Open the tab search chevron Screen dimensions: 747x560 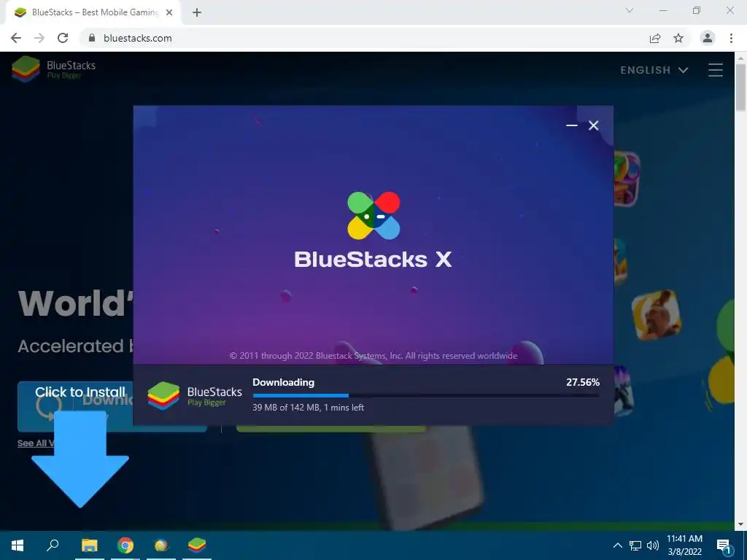pos(630,10)
